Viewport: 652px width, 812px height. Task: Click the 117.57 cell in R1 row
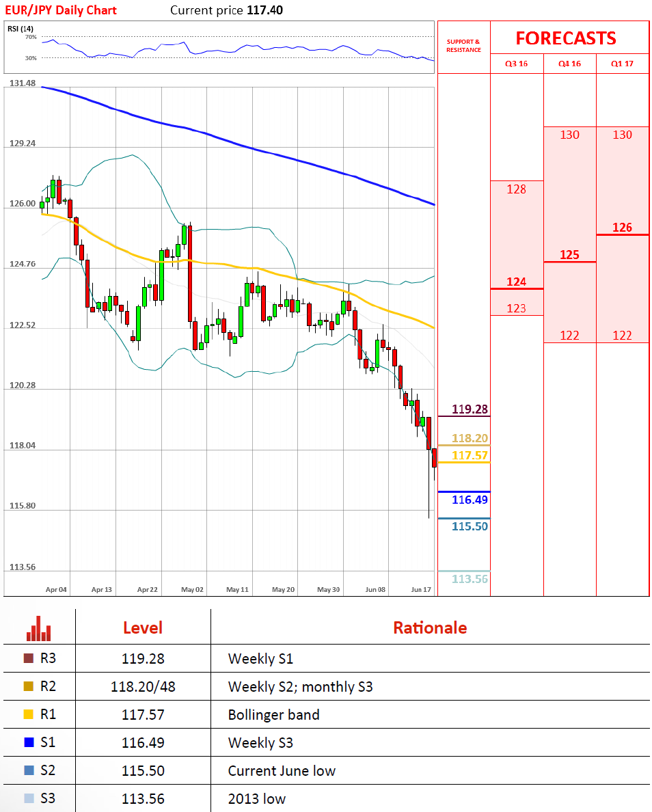[x=143, y=715]
